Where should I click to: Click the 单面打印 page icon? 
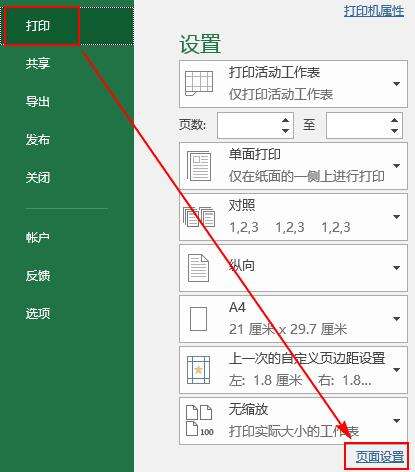199,166
